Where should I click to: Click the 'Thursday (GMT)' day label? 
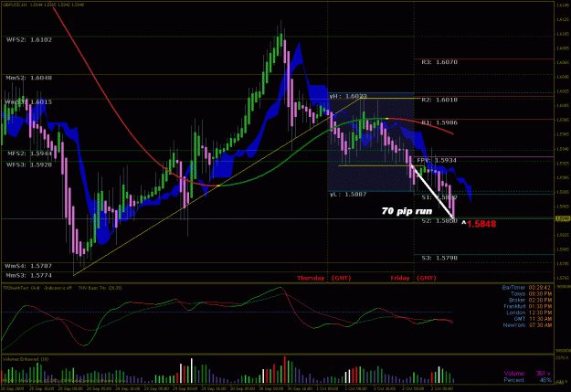(x=323, y=278)
